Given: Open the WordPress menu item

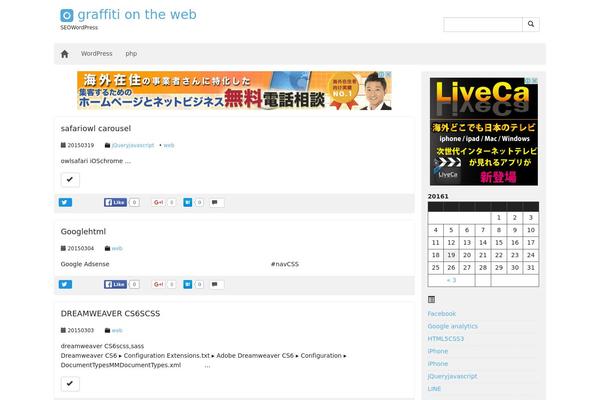Looking at the screenshot, I should 96,54.
